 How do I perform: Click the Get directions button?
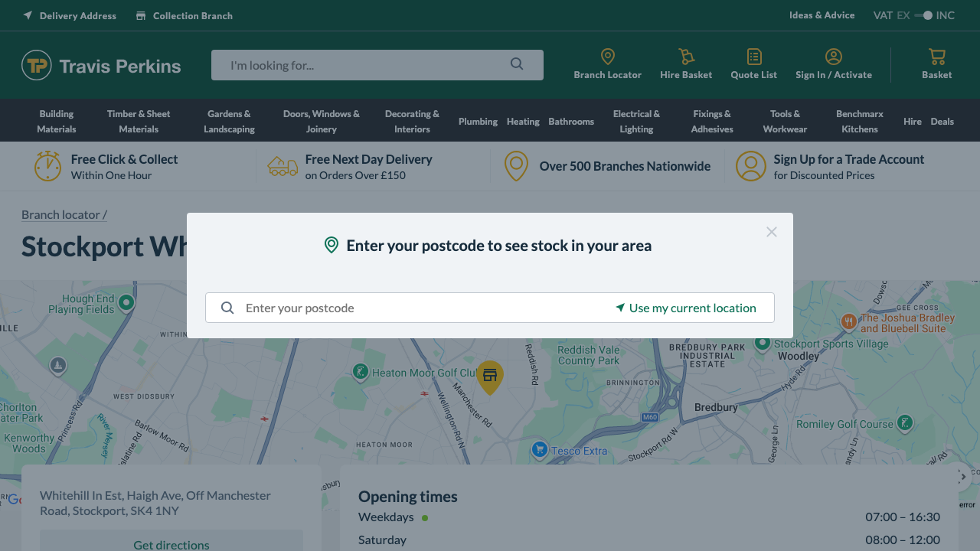point(171,544)
